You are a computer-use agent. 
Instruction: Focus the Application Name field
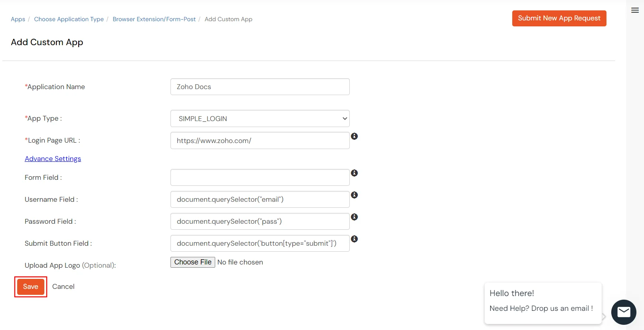(260, 87)
